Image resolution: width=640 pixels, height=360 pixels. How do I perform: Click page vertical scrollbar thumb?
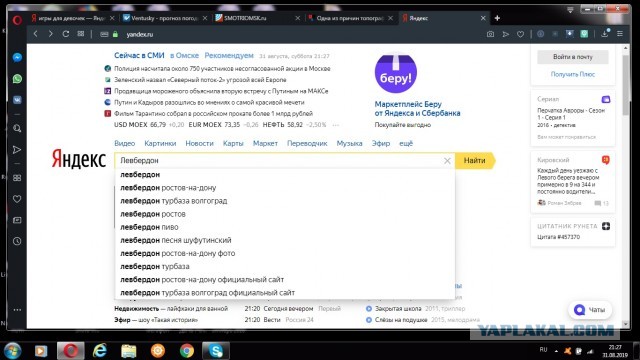pyautogui.click(x=626, y=85)
